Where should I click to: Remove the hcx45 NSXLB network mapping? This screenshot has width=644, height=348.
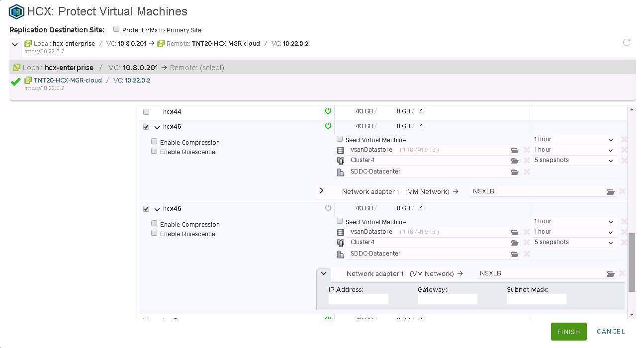(622, 191)
